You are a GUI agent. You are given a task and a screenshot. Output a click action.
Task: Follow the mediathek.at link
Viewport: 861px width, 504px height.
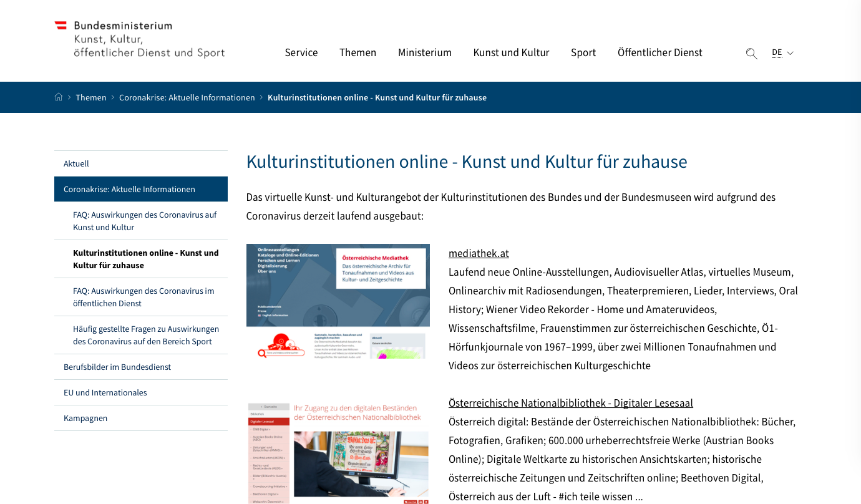[x=479, y=253]
